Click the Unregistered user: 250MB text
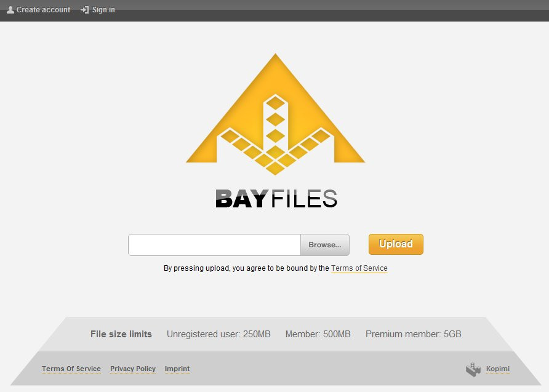 218,334
